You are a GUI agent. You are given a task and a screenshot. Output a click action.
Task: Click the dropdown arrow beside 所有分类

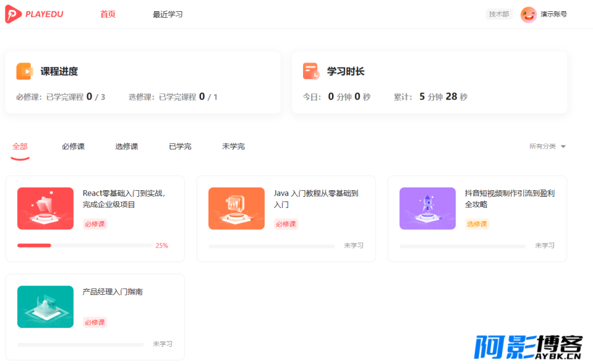point(563,147)
